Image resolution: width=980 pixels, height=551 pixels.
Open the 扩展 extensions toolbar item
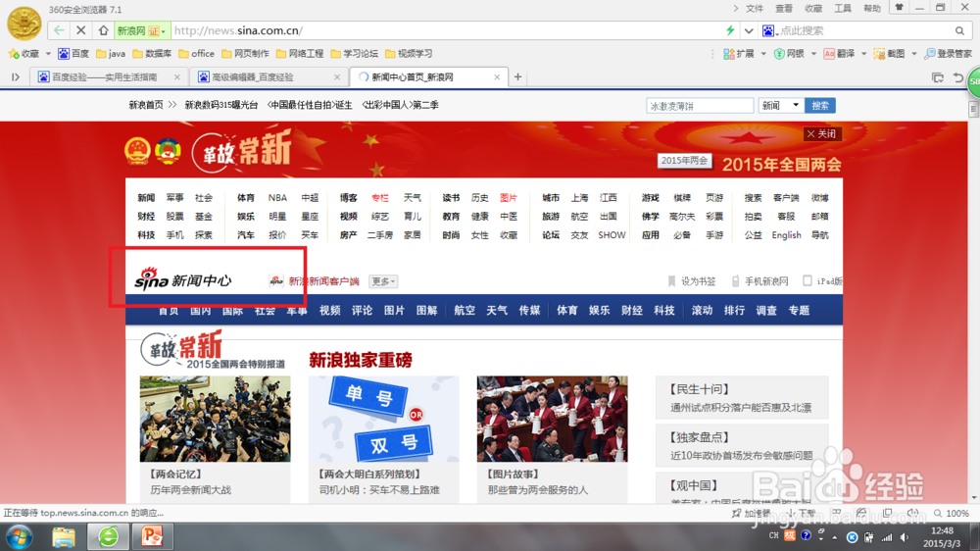pyautogui.click(x=739, y=54)
